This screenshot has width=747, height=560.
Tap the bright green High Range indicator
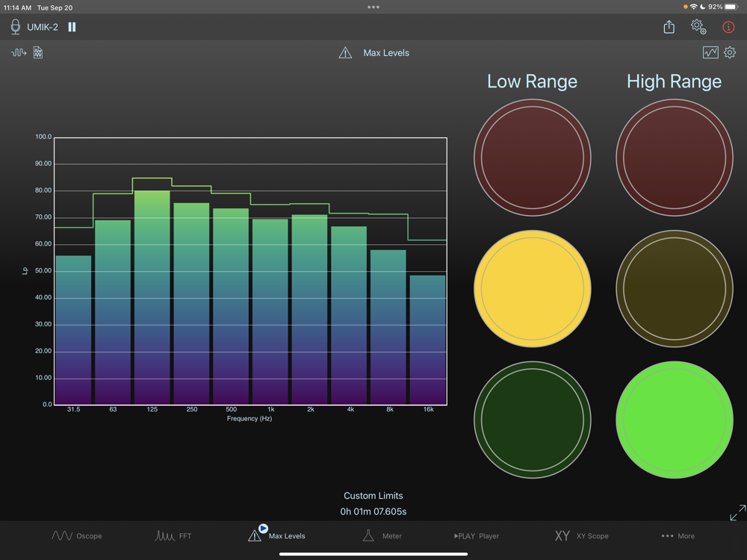pyautogui.click(x=674, y=420)
